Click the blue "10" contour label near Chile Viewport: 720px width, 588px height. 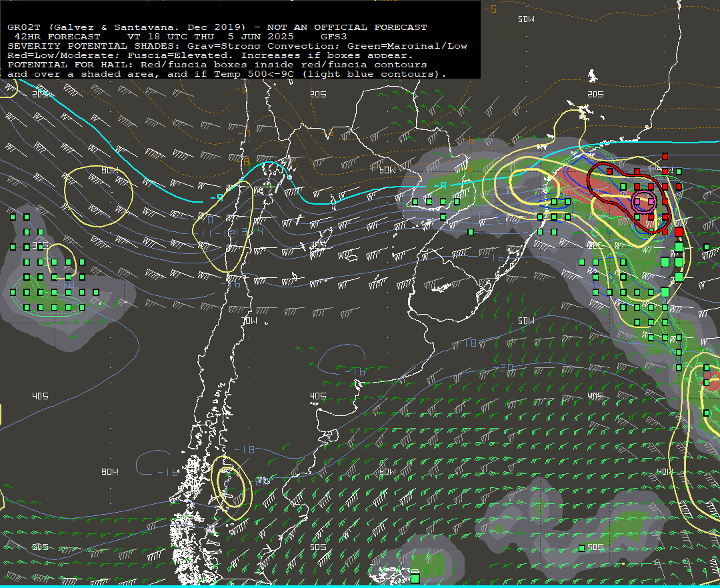pos(207,219)
